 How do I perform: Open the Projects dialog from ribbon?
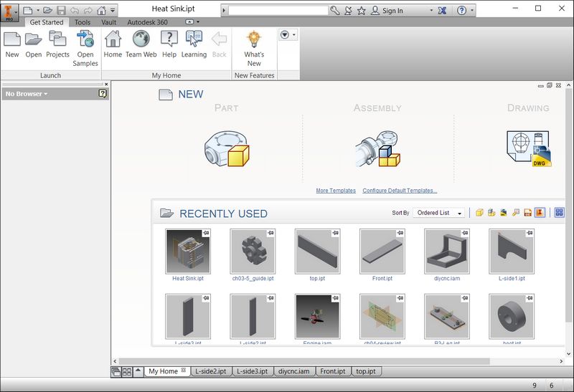tap(57, 44)
